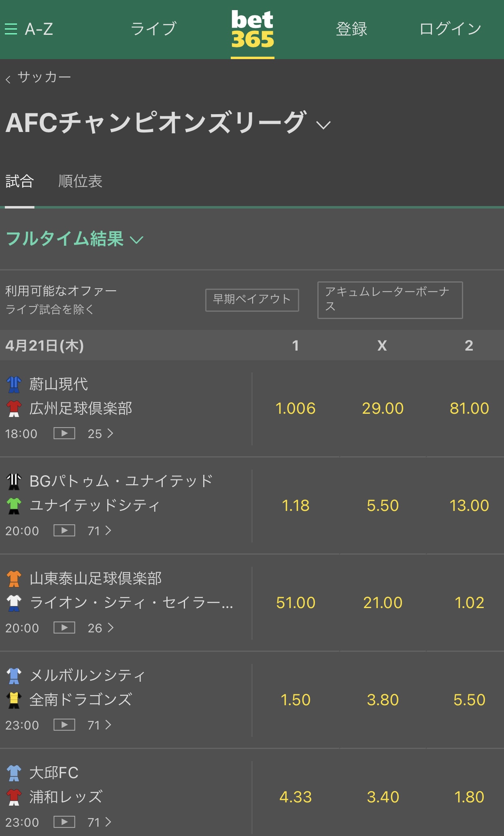Switch to the 順位表 tab
The image size is (504, 836).
click(81, 181)
